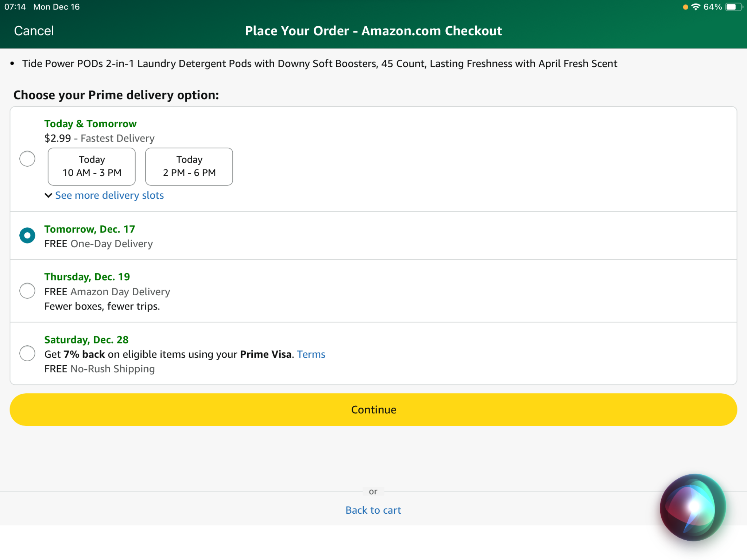747x560 pixels.
Task: Tap the "Fewer boxes, fewer trips." text
Action: [x=102, y=306]
